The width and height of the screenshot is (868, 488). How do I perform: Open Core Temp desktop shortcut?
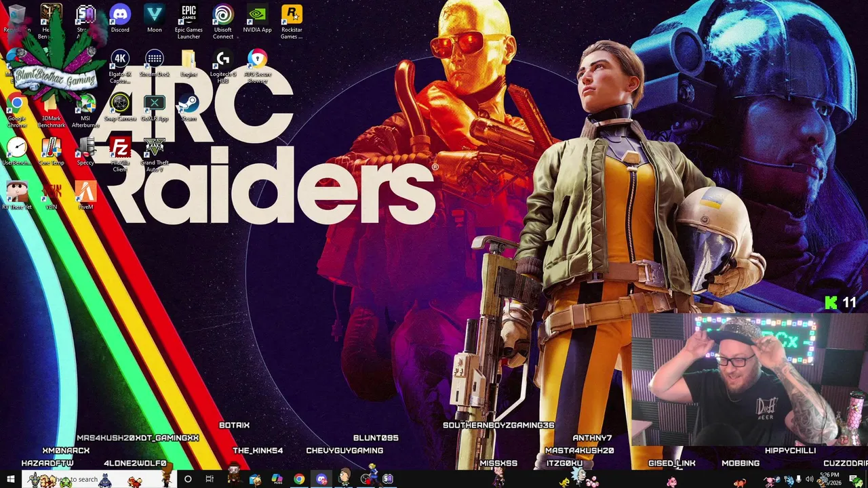click(52, 152)
